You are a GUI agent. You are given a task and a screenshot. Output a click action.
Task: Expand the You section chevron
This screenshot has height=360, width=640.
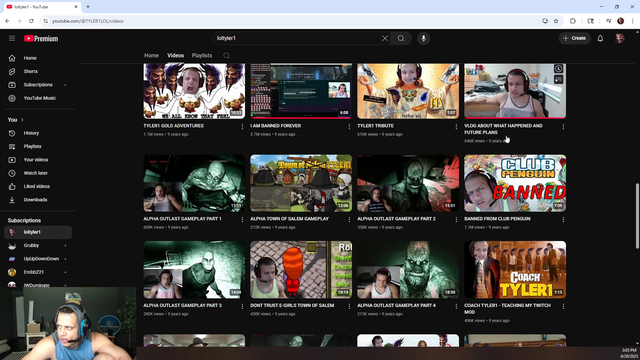click(22, 120)
